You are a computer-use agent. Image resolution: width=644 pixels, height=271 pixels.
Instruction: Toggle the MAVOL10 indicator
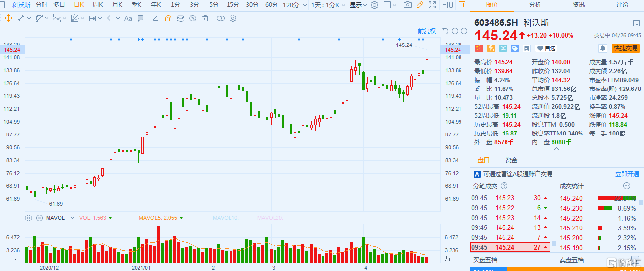(225, 218)
